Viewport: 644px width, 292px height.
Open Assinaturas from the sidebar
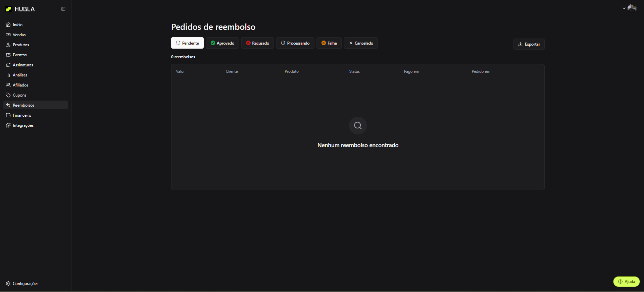point(23,65)
